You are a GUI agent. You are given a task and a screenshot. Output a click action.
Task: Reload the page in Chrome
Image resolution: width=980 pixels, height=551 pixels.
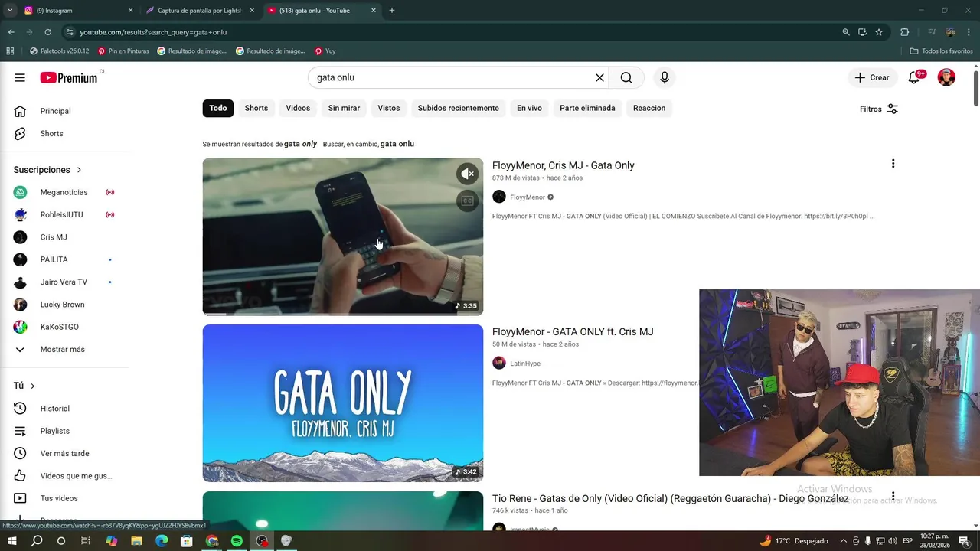coord(47,32)
